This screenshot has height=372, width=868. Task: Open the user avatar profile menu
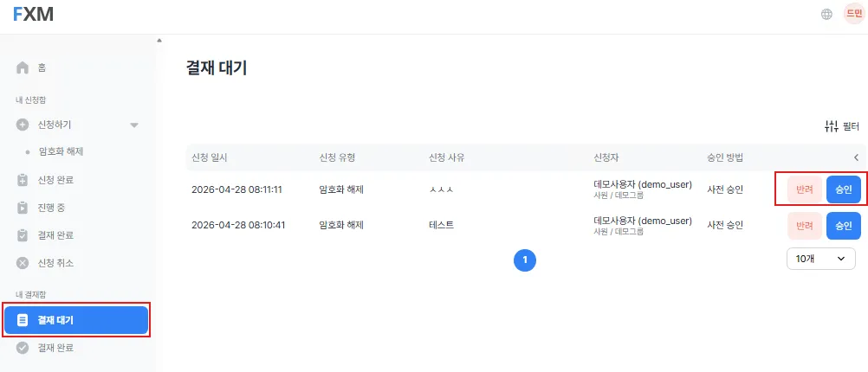(853, 14)
